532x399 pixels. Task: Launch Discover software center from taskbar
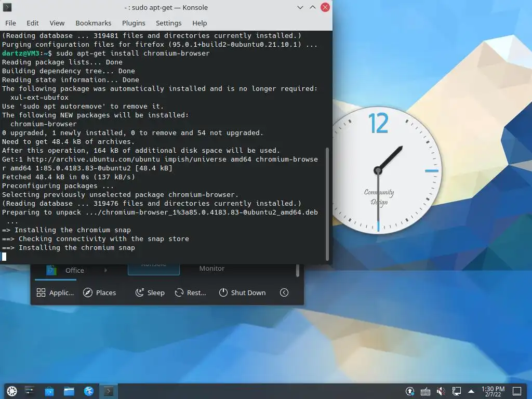[49, 391]
